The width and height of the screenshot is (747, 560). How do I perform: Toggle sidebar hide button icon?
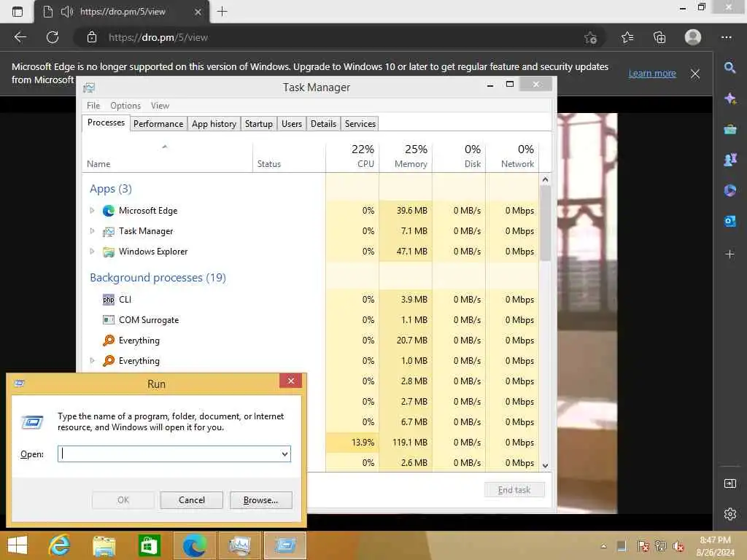(729, 483)
